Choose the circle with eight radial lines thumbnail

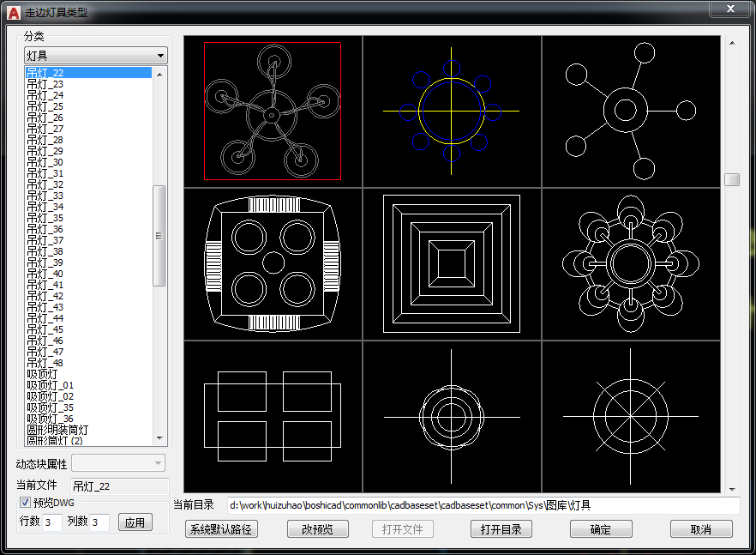pyautogui.click(x=631, y=417)
